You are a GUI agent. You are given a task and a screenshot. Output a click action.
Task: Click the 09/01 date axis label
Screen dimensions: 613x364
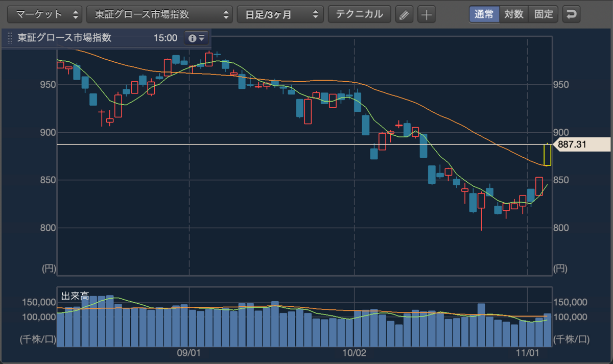click(x=188, y=353)
